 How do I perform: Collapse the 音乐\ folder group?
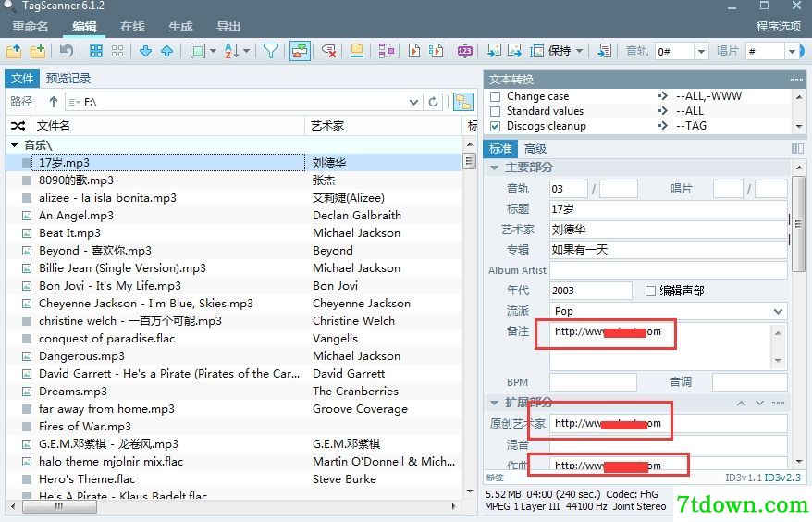tap(15, 145)
